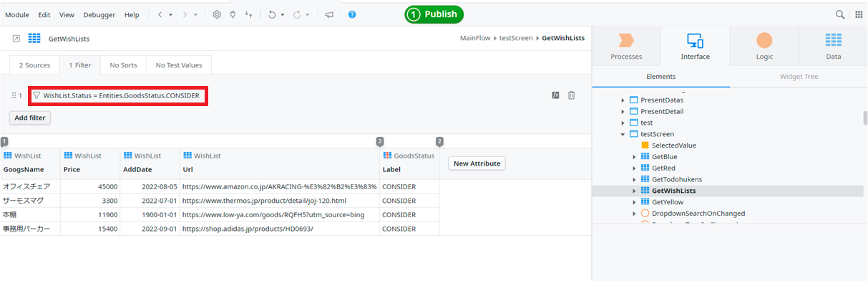
Task: Undo the last action
Action: point(272,14)
